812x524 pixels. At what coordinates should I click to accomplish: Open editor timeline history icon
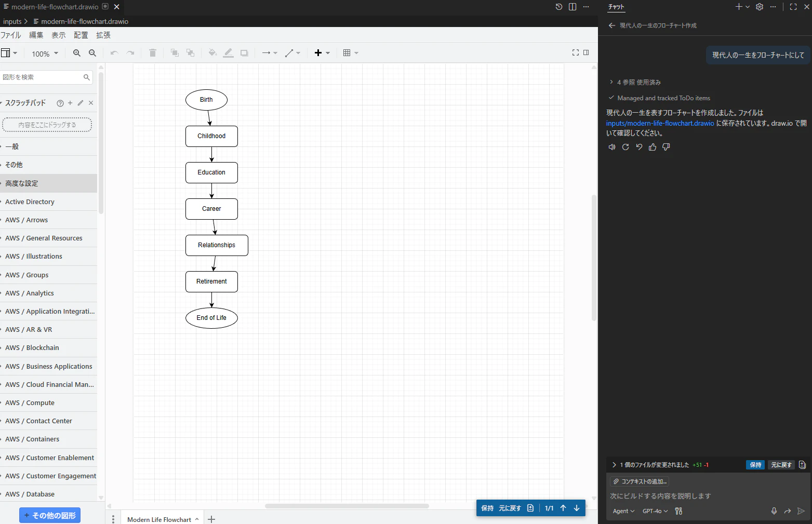point(559,7)
